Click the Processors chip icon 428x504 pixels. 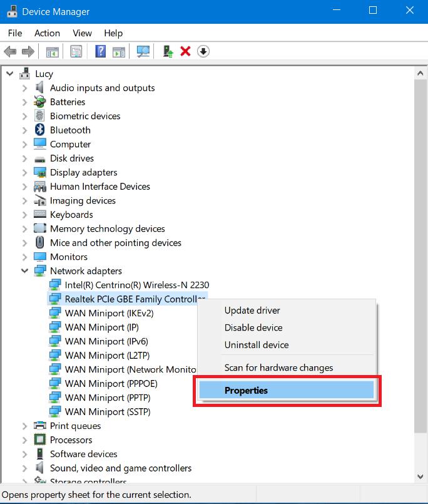40,440
